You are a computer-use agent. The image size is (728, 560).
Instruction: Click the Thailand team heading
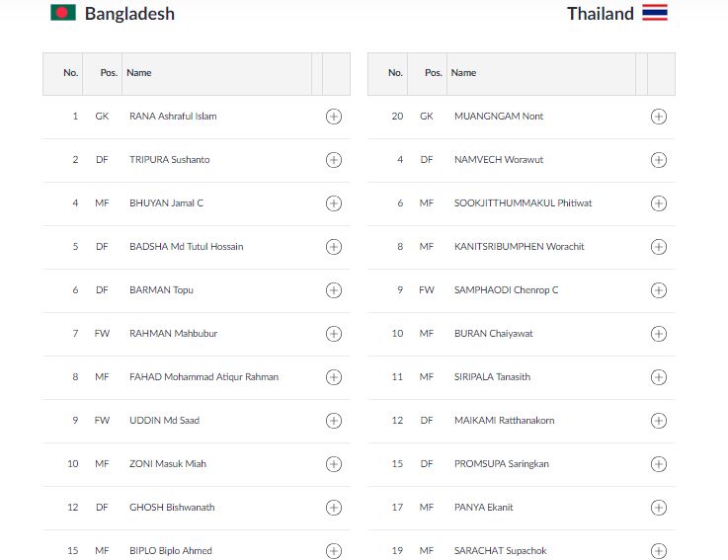tap(600, 14)
